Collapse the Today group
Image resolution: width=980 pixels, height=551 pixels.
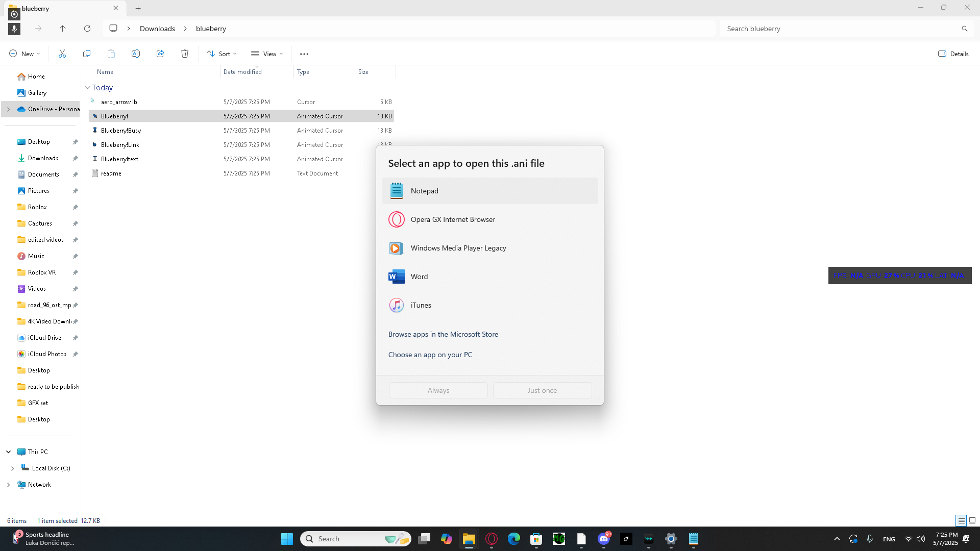click(87, 88)
